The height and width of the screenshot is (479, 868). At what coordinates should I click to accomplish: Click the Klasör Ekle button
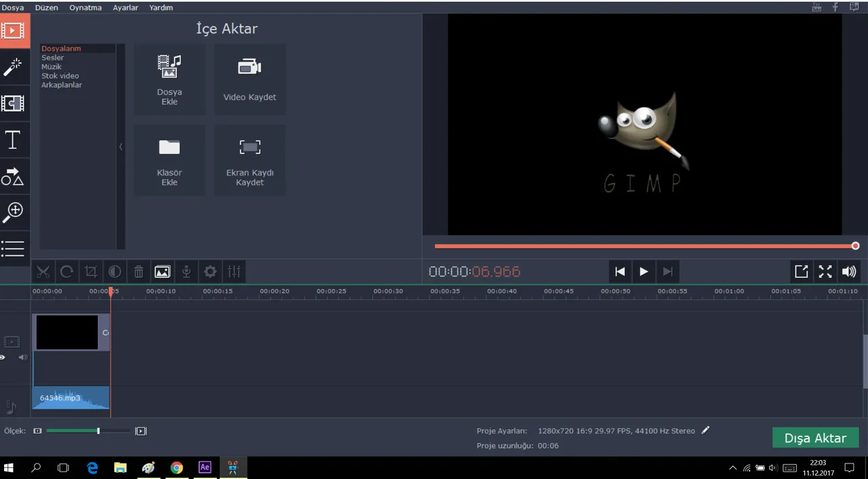click(x=170, y=161)
